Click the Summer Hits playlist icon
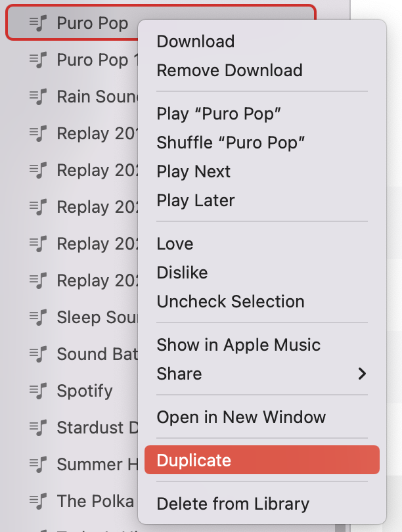402x532 pixels. pos(37,464)
